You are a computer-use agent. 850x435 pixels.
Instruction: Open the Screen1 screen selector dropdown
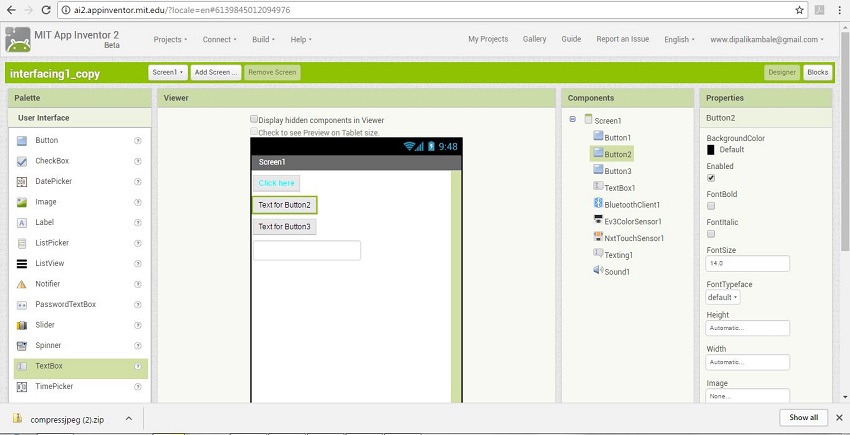coord(168,73)
